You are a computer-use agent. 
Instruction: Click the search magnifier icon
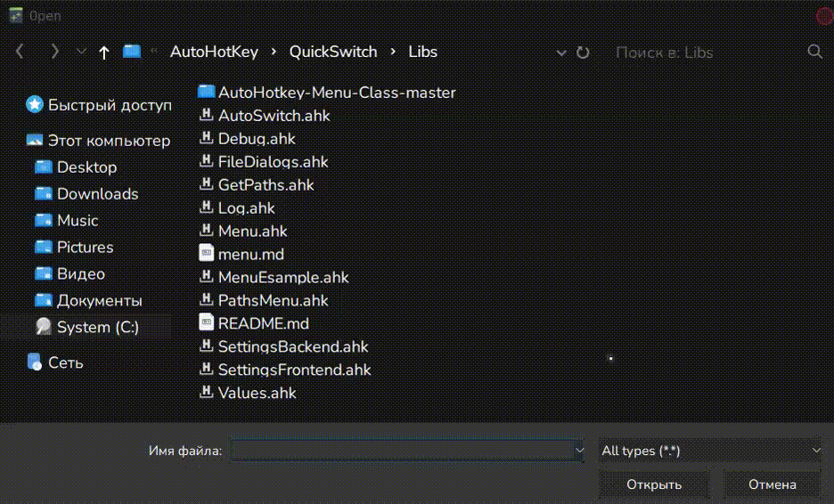point(814,52)
